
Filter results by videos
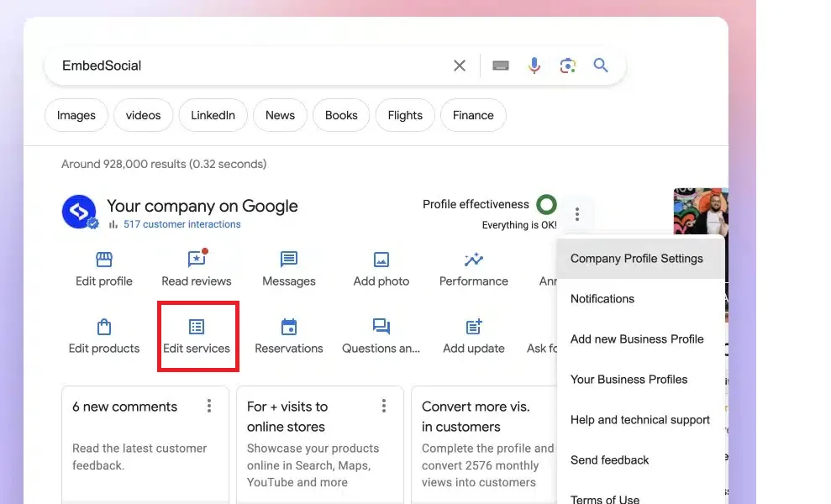143,115
